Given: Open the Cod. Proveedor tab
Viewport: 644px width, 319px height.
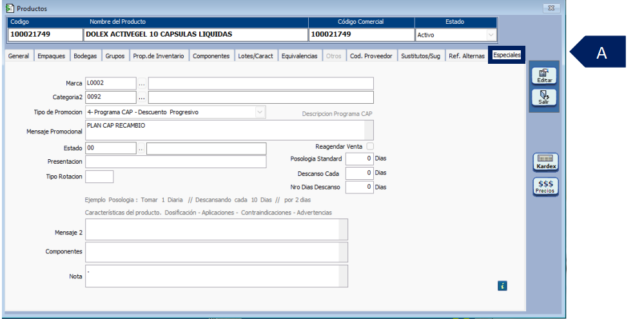Looking at the screenshot, I should point(371,56).
